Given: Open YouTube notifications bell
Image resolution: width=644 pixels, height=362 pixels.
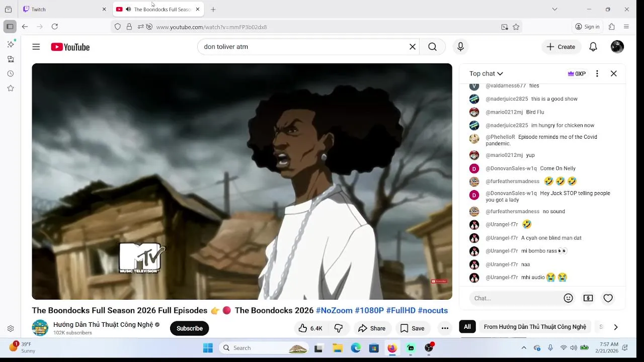Looking at the screenshot, I should point(593,47).
